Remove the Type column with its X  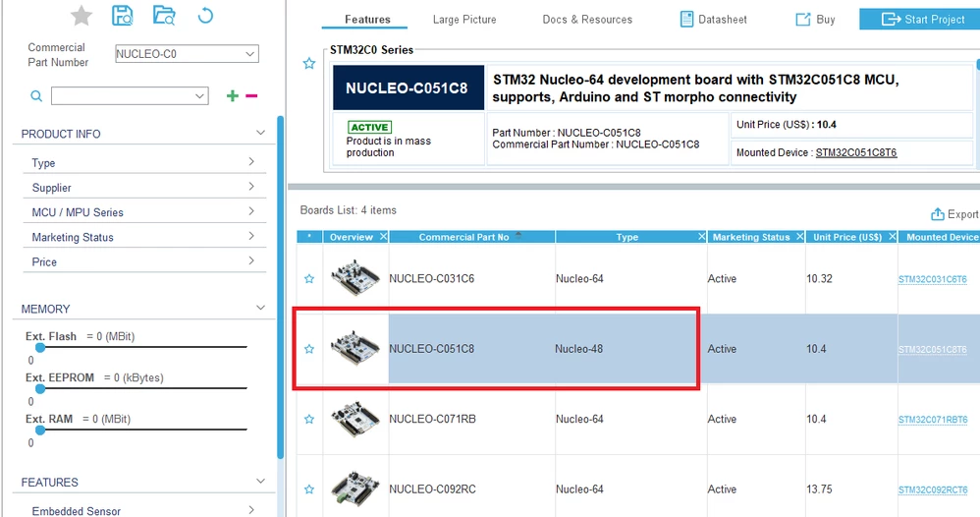pos(702,237)
